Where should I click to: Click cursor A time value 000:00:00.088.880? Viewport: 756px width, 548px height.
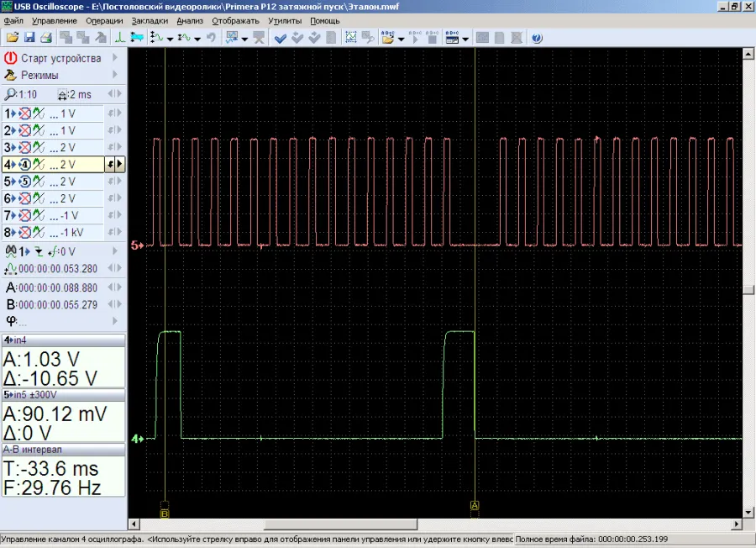pyautogui.click(x=58, y=288)
